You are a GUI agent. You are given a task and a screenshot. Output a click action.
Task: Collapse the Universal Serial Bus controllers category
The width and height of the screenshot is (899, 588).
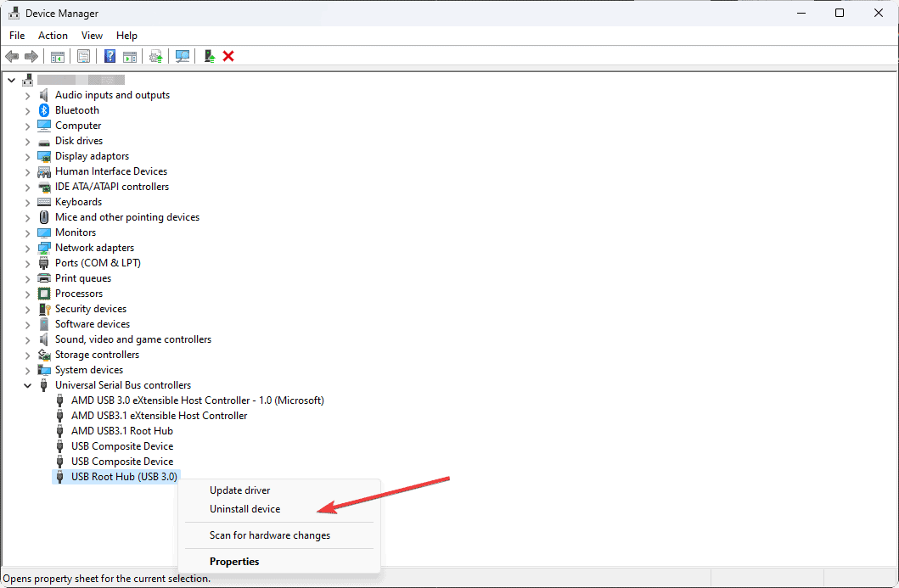click(27, 384)
